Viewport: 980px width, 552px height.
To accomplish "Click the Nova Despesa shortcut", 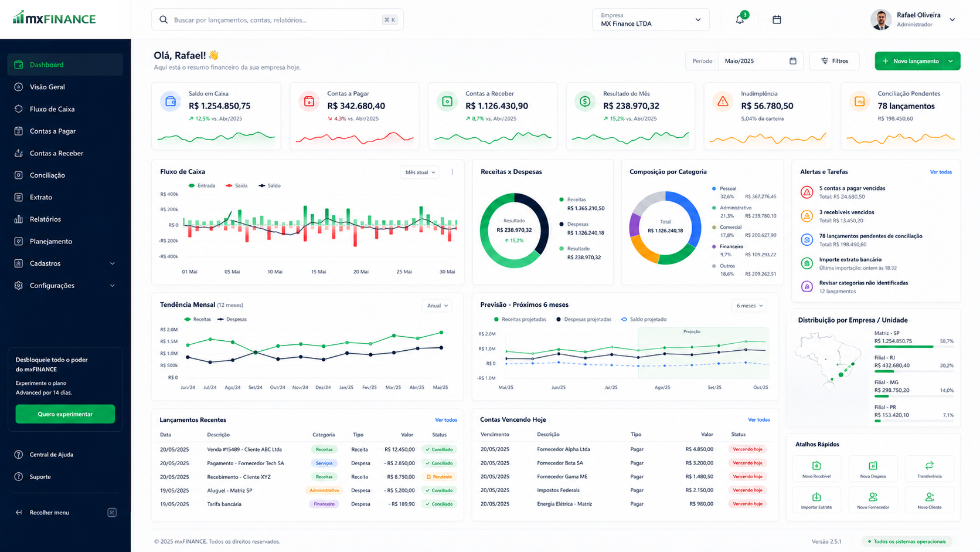I will 873,468.
